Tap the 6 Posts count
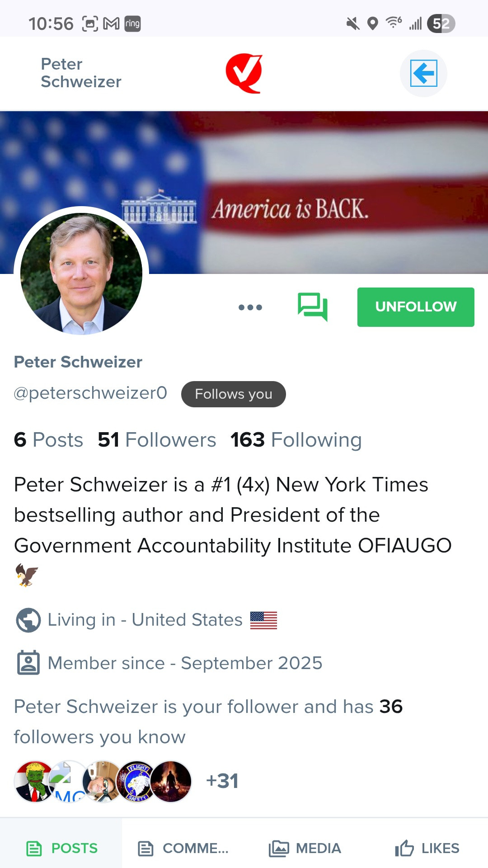The image size is (488, 868). click(48, 440)
